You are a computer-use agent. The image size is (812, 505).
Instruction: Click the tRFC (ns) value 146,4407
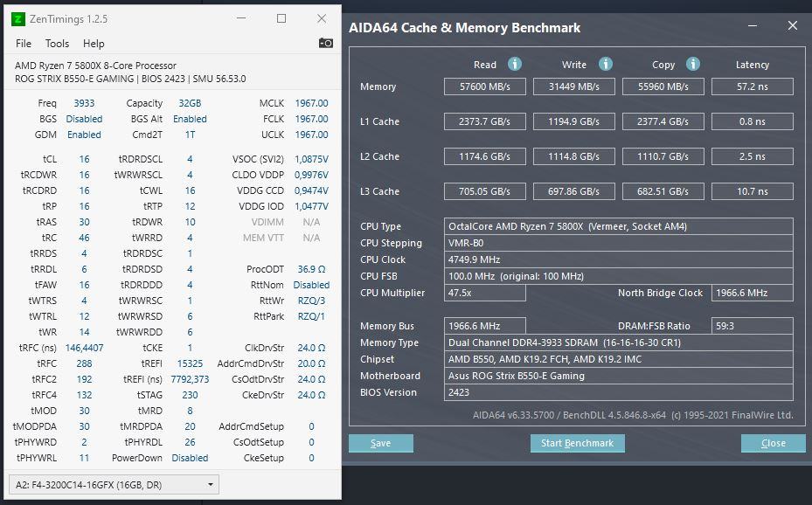tap(84, 348)
